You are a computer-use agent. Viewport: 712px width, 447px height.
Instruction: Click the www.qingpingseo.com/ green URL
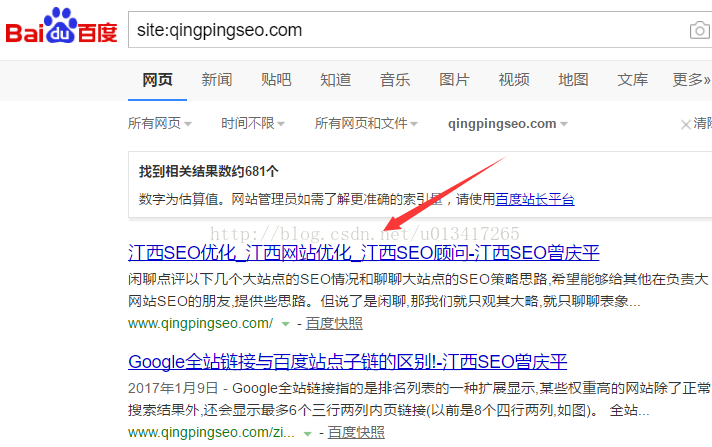[200, 323]
